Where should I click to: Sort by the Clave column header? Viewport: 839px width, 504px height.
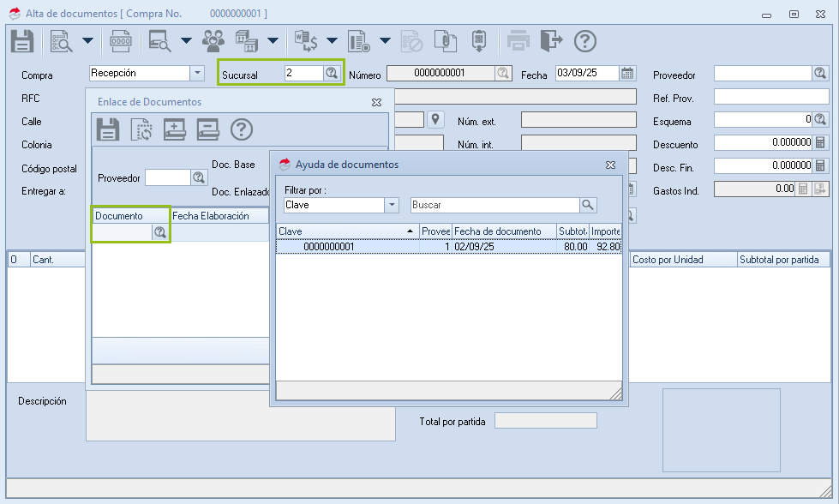343,231
